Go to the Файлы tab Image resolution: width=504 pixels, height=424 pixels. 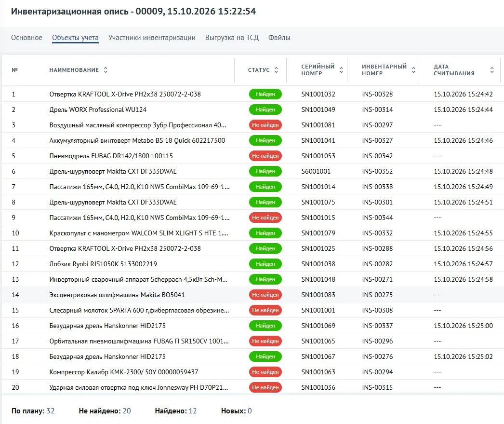point(279,38)
